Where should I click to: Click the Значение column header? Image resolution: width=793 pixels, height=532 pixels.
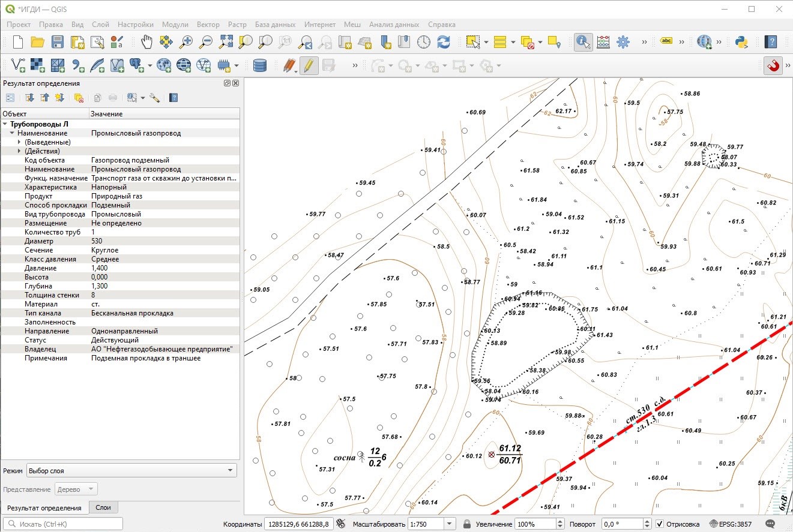(164, 113)
